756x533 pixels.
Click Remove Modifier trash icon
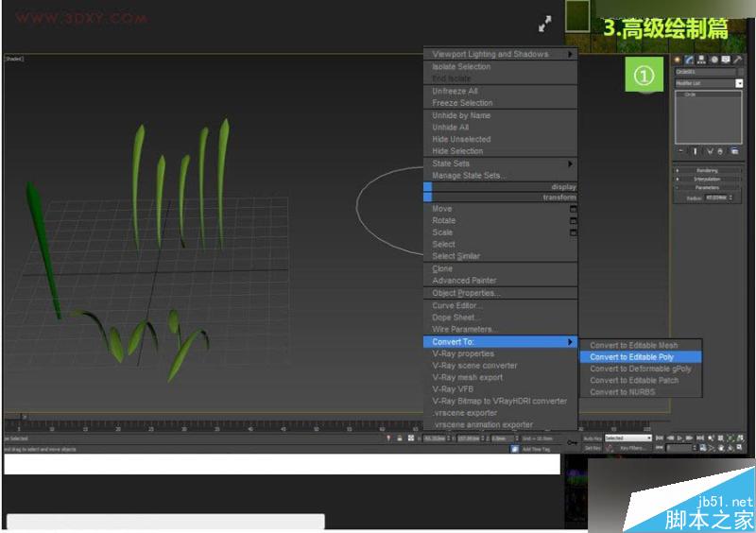[720, 151]
